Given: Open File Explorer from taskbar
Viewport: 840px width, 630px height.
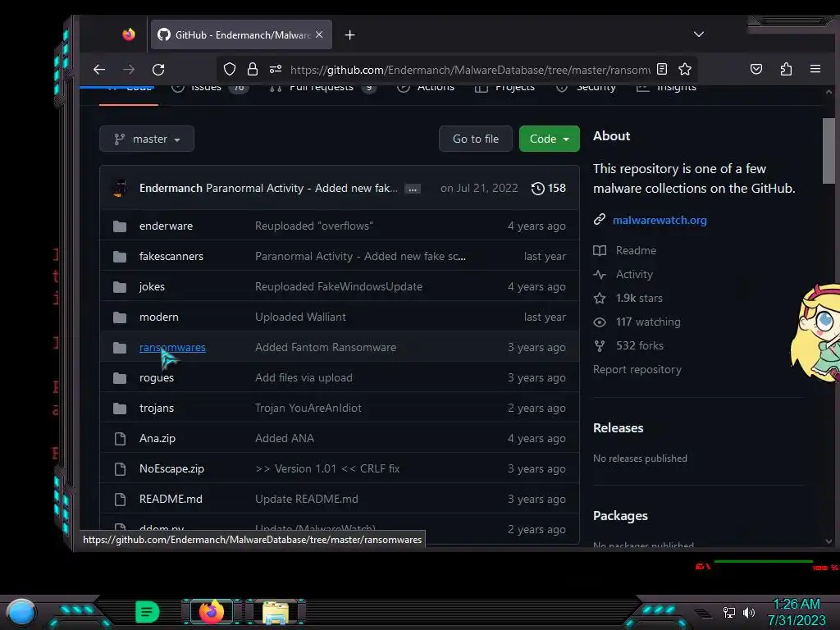Looking at the screenshot, I should coord(276,613).
